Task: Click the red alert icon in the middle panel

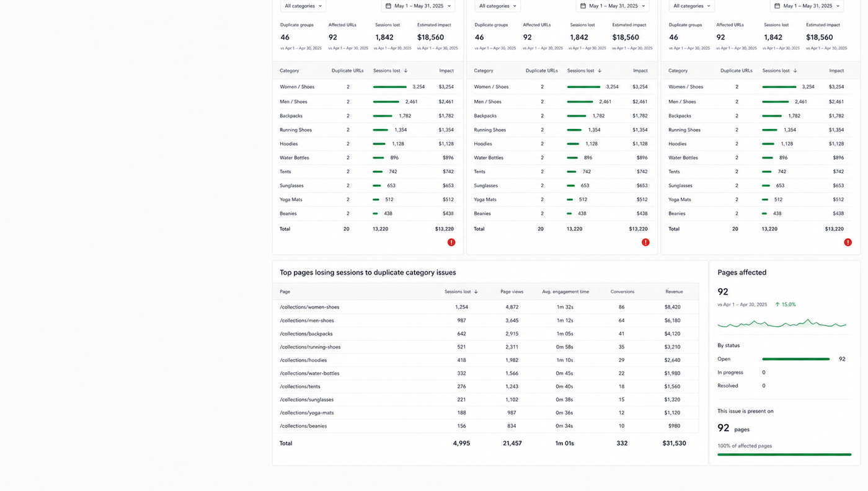Action: point(645,242)
